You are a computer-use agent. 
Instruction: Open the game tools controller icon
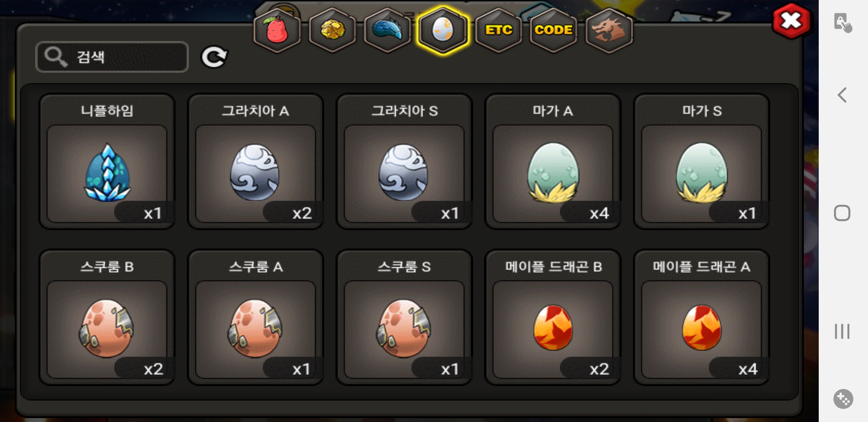(x=843, y=399)
